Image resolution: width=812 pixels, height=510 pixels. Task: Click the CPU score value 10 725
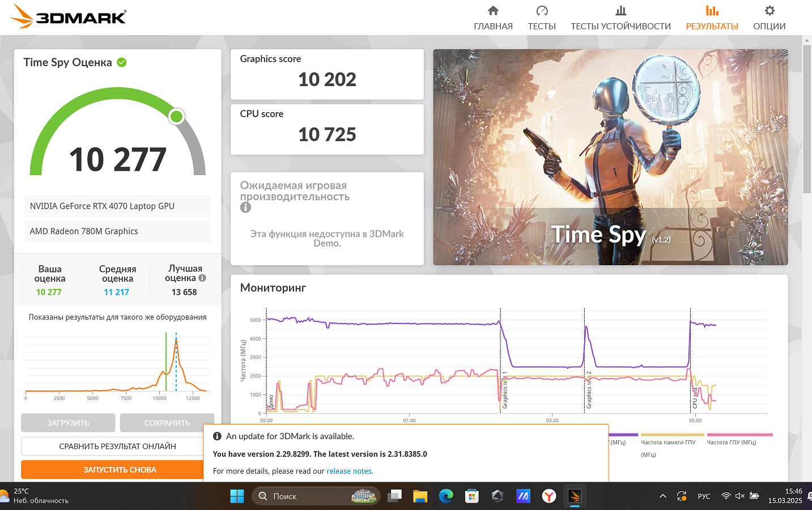tap(327, 135)
